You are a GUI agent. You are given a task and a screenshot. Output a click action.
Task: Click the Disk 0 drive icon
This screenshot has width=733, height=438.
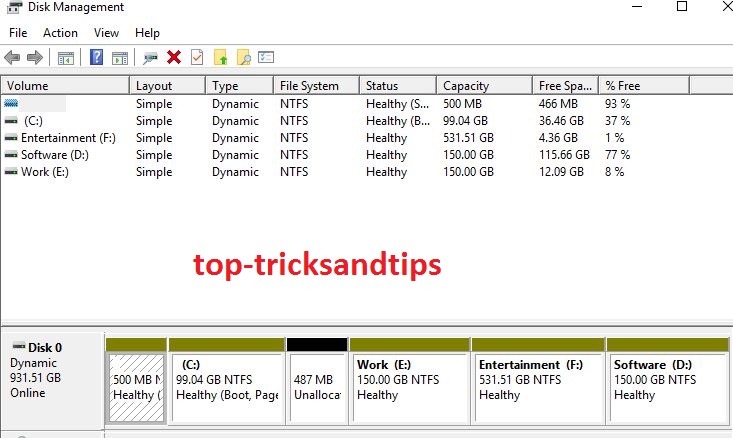[x=19, y=346]
